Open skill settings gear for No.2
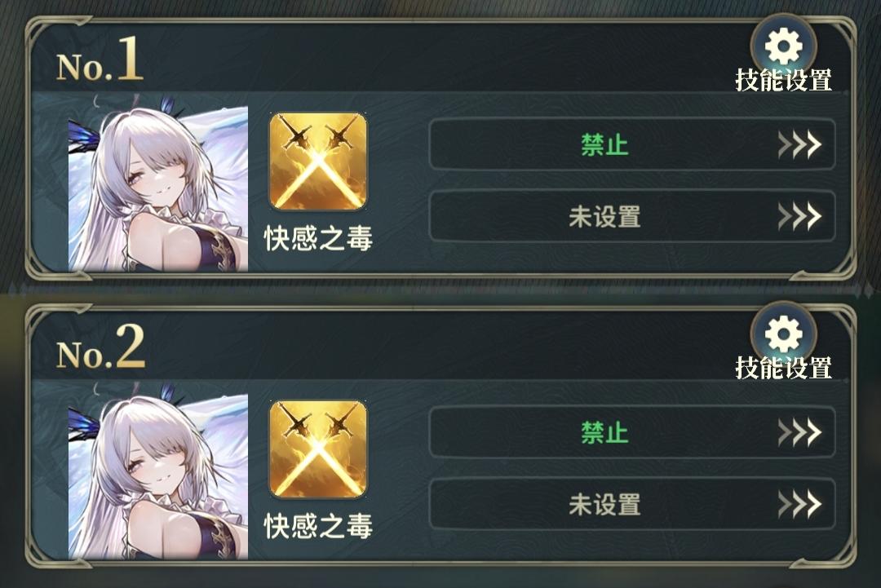Screen dimensions: 881x588 [x=783, y=334]
